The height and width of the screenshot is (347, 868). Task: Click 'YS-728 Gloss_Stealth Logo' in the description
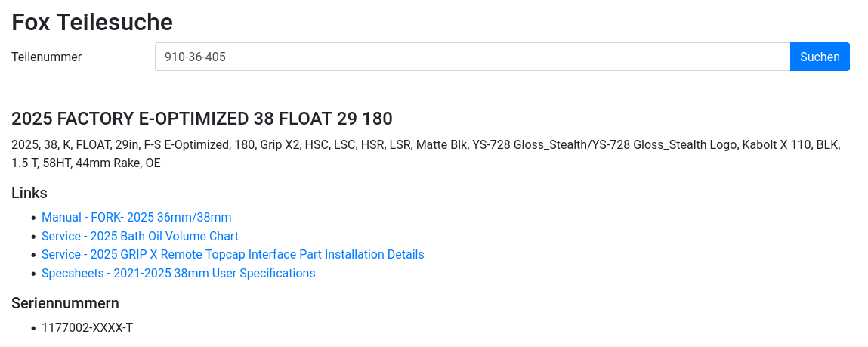tap(670, 144)
